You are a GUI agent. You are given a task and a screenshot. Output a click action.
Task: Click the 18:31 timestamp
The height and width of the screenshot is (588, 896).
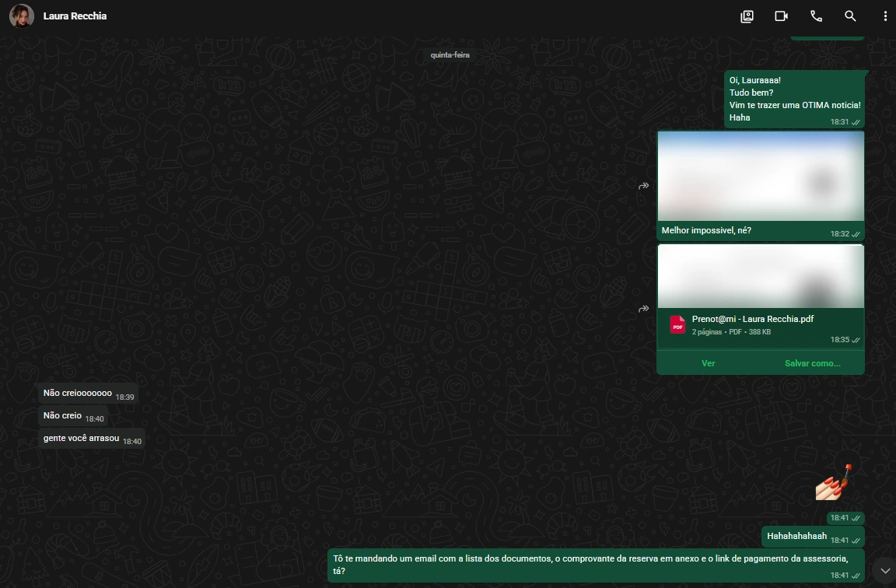pyautogui.click(x=839, y=122)
